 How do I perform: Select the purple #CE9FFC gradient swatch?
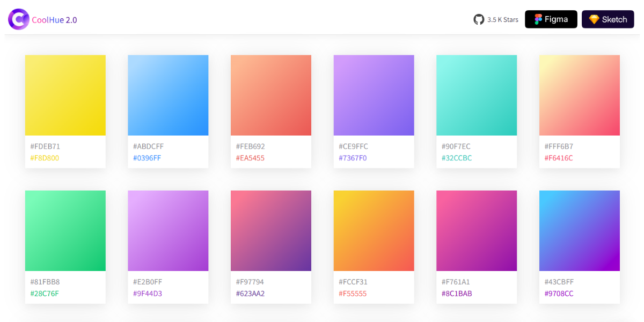pyautogui.click(x=374, y=95)
